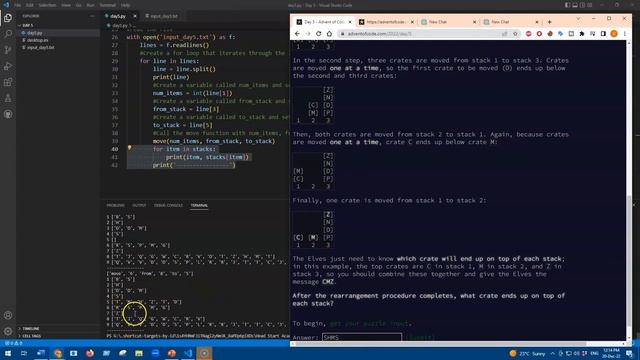This screenshot has height=360, width=640.
Task: Open the Windows Start menu
Action: (7, 353)
